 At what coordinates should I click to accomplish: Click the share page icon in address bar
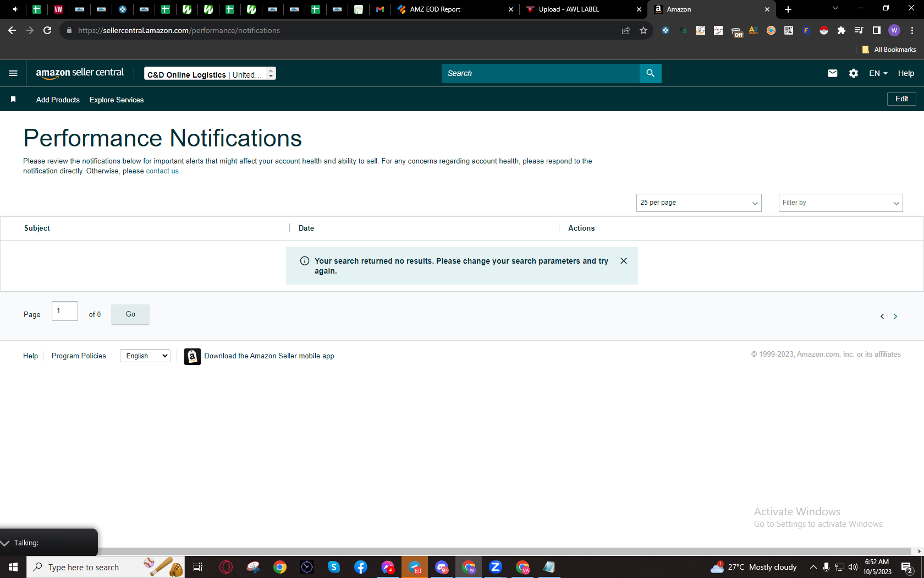pyautogui.click(x=626, y=30)
